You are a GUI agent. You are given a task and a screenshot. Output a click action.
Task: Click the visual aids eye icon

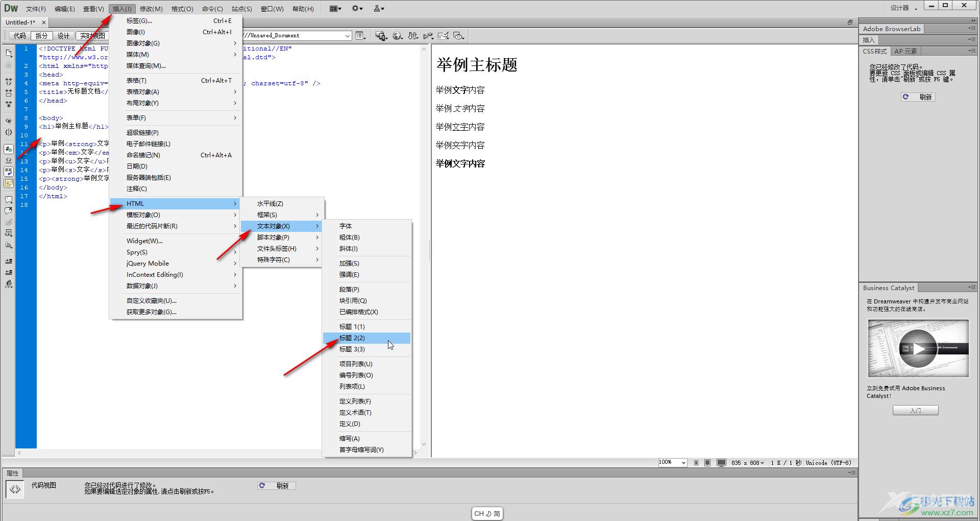[458, 36]
